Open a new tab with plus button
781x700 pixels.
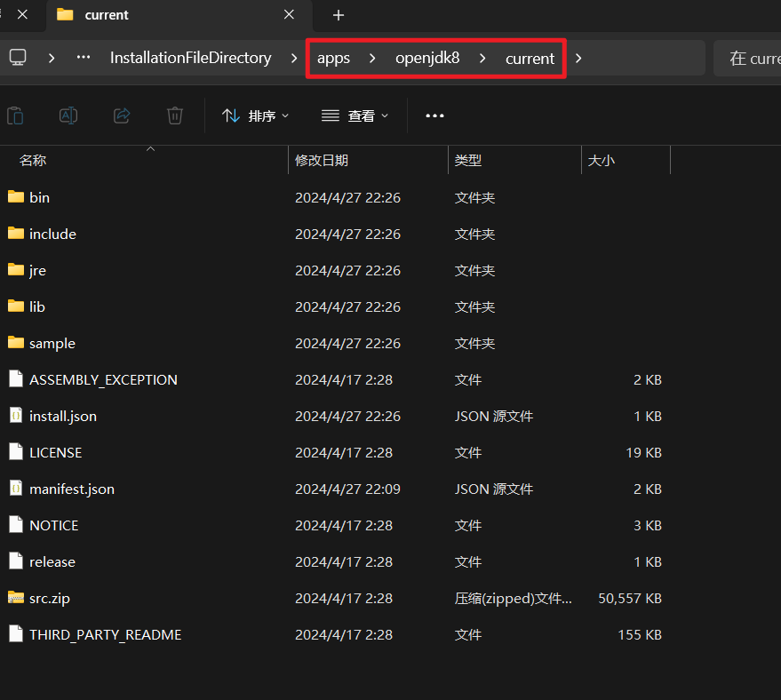[x=339, y=15]
